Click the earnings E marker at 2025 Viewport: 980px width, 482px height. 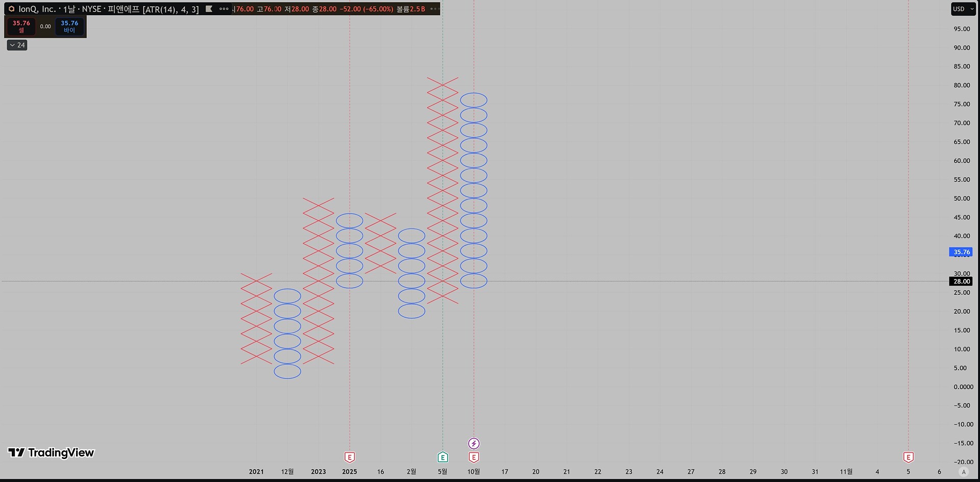tap(350, 457)
